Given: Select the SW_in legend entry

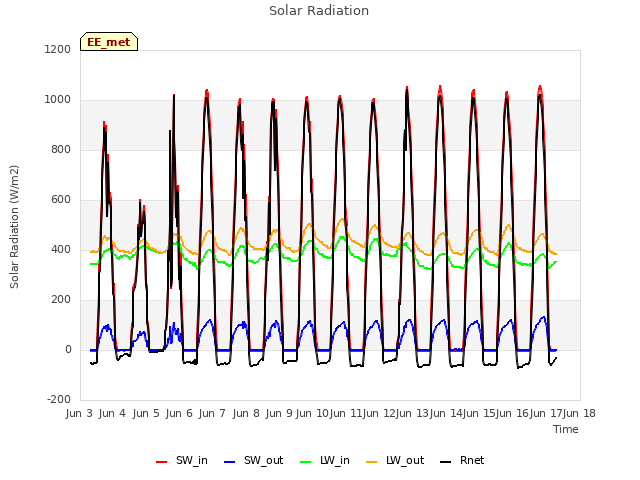Looking at the screenshot, I should click(x=182, y=460).
